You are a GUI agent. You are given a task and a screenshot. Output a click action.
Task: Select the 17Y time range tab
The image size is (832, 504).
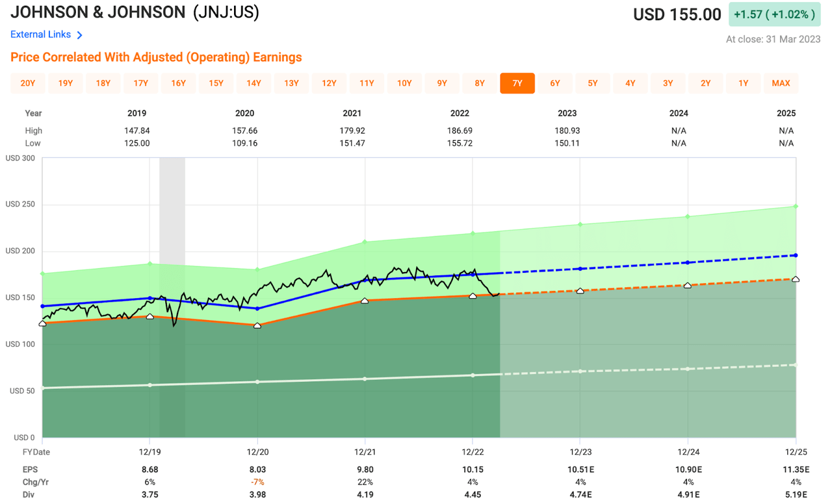[141, 83]
